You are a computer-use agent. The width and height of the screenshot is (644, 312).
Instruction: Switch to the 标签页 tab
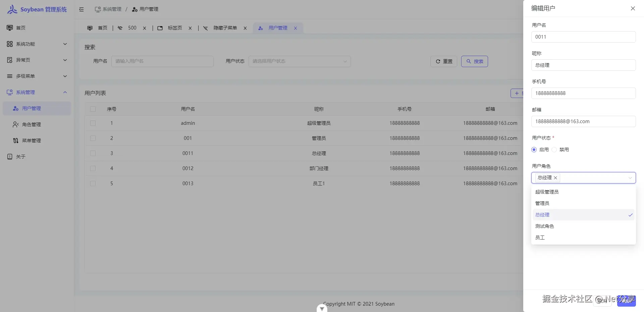click(175, 28)
